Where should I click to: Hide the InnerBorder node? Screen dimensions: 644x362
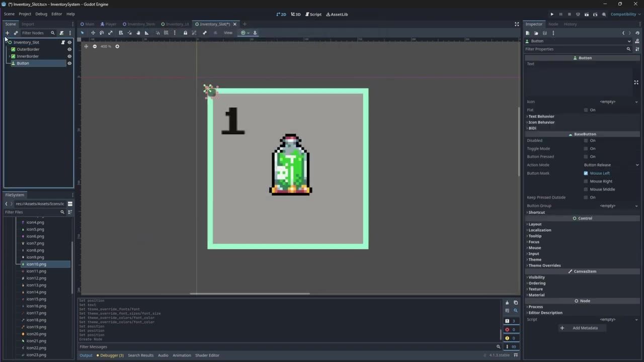coord(69,56)
